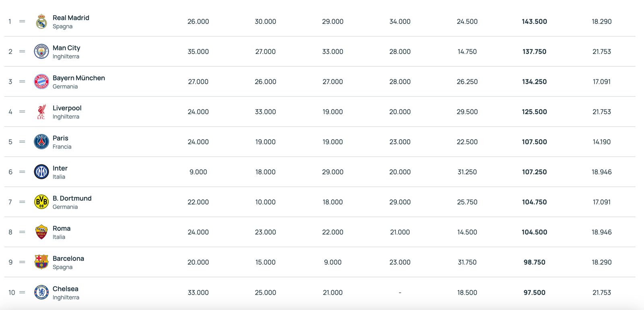Click Chelsea's missing season dash cell

click(x=400, y=293)
